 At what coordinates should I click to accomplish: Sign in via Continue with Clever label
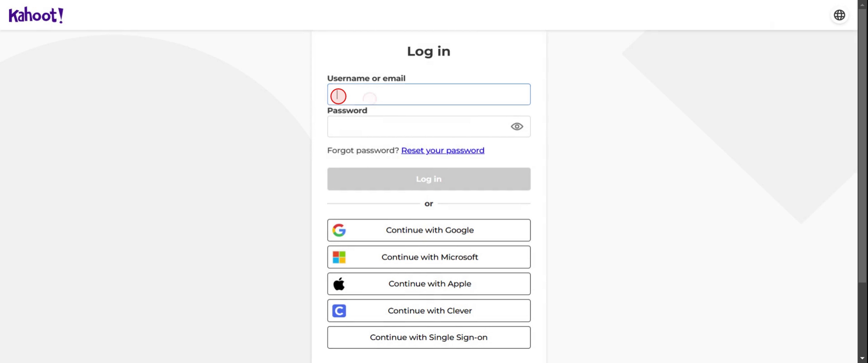point(430,311)
